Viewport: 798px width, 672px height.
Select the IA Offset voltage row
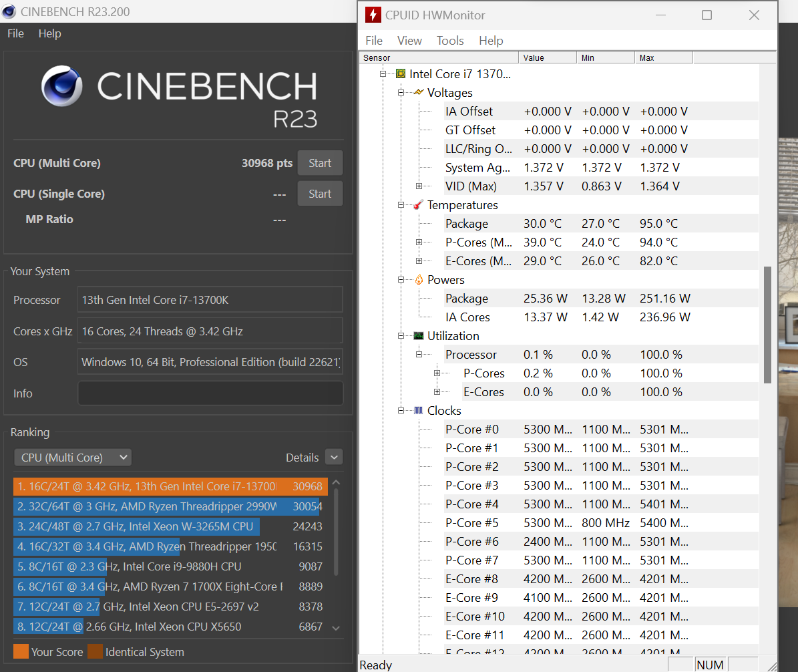click(x=600, y=111)
